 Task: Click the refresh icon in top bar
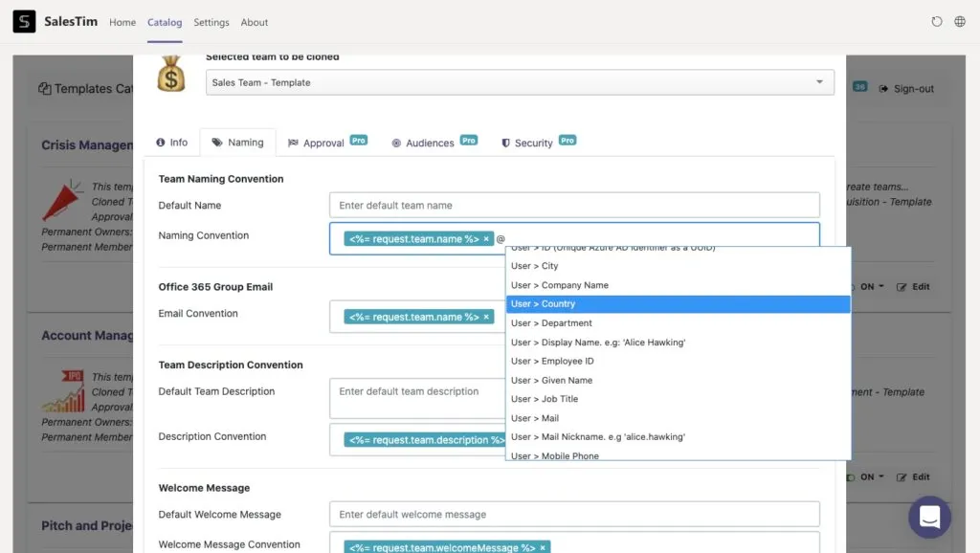[x=936, y=22]
